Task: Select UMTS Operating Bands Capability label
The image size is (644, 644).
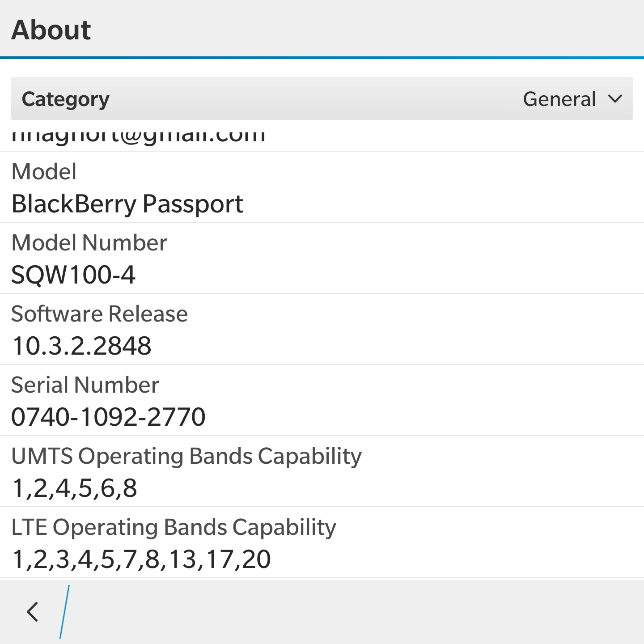Action: 186,457
